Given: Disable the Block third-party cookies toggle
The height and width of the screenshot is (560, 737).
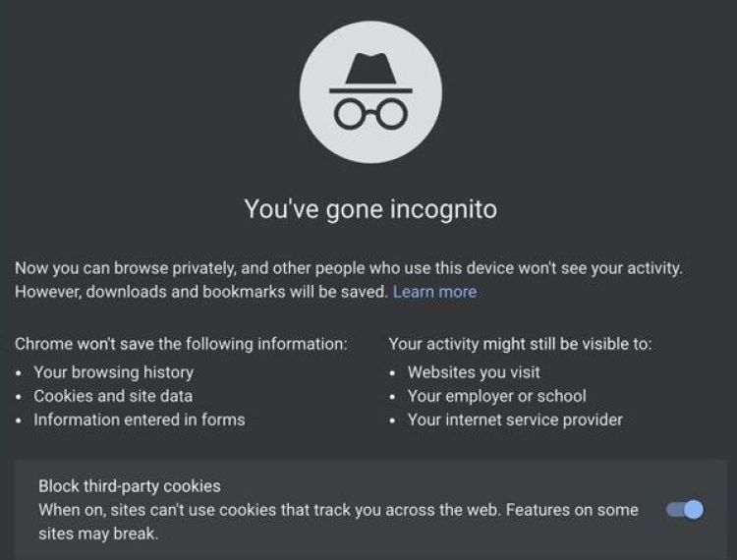Looking at the screenshot, I should click(685, 510).
